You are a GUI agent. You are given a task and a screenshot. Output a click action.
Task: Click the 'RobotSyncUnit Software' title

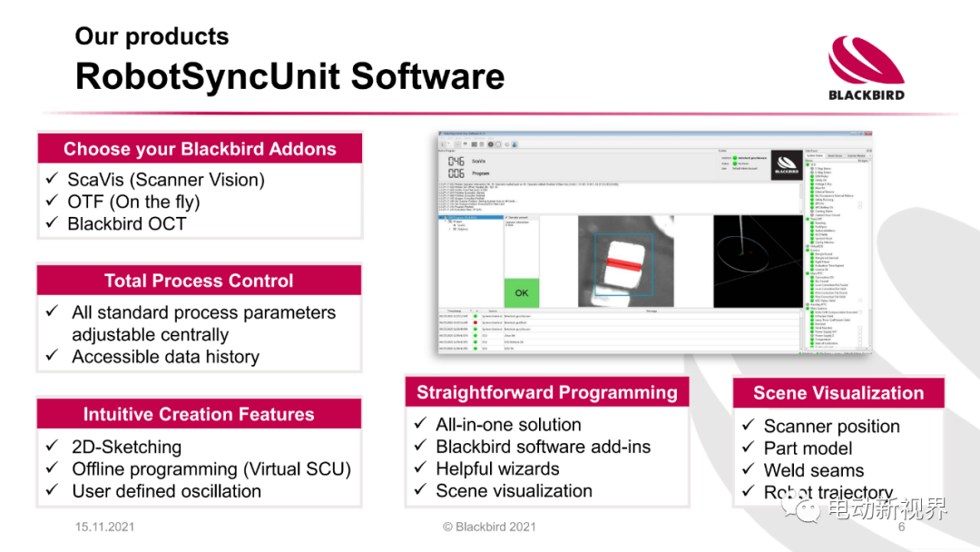pyautogui.click(x=290, y=77)
